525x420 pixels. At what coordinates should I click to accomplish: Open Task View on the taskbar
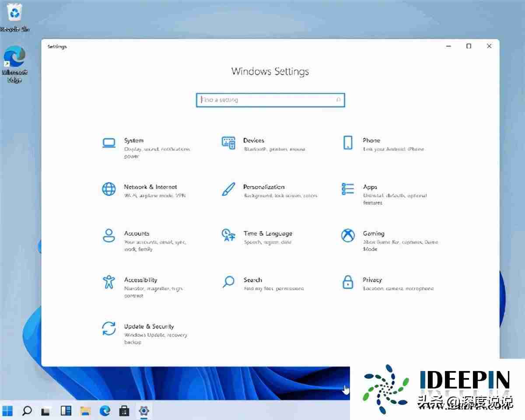point(45,411)
